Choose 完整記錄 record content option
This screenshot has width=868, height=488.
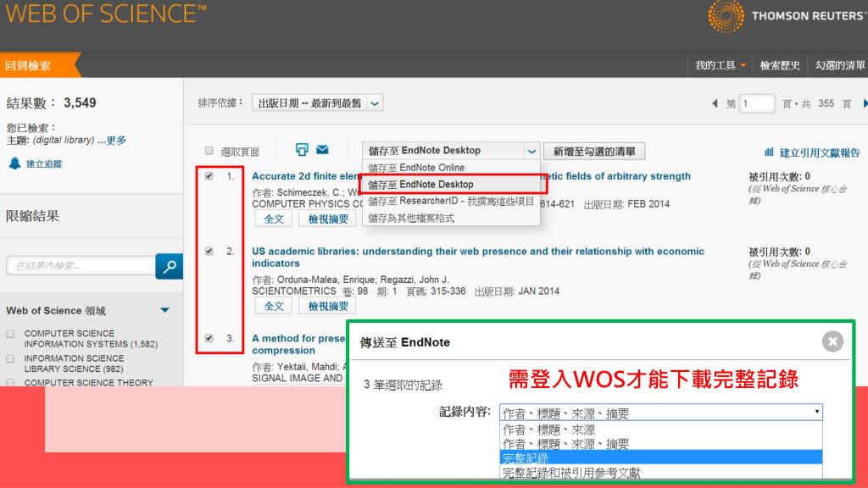pyautogui.click(x=661, y=458)
